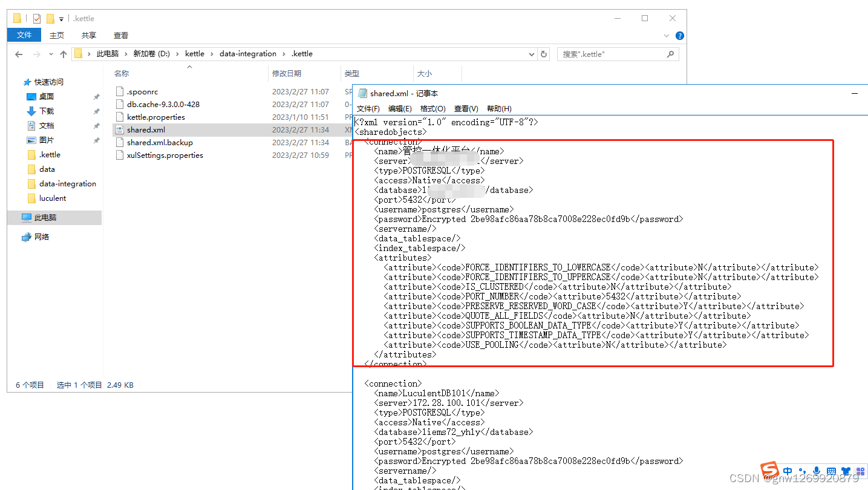This screenshot has height=490, width=868.
Task: Click the pin icon next to 文档
Action: pyautogui.click(x=96, y=126)
